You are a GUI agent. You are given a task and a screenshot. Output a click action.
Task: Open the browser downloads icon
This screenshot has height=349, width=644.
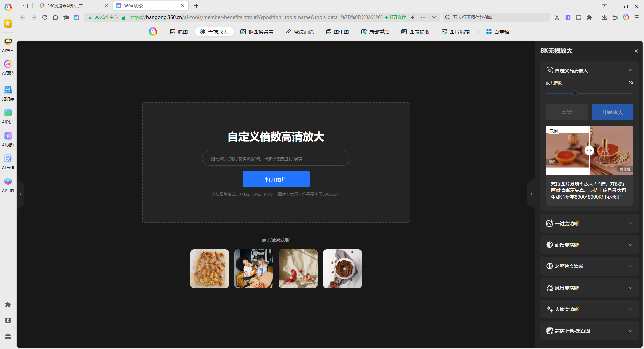(x=604, y=17)
